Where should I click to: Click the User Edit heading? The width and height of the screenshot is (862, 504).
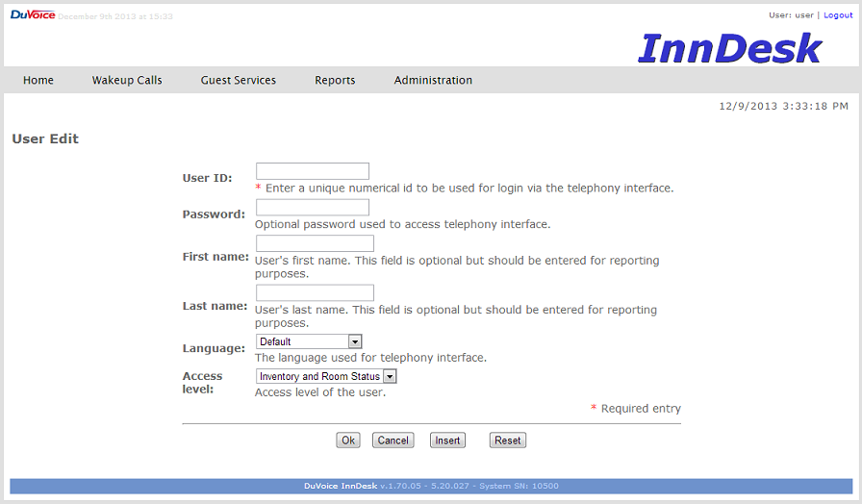point(45,139)
